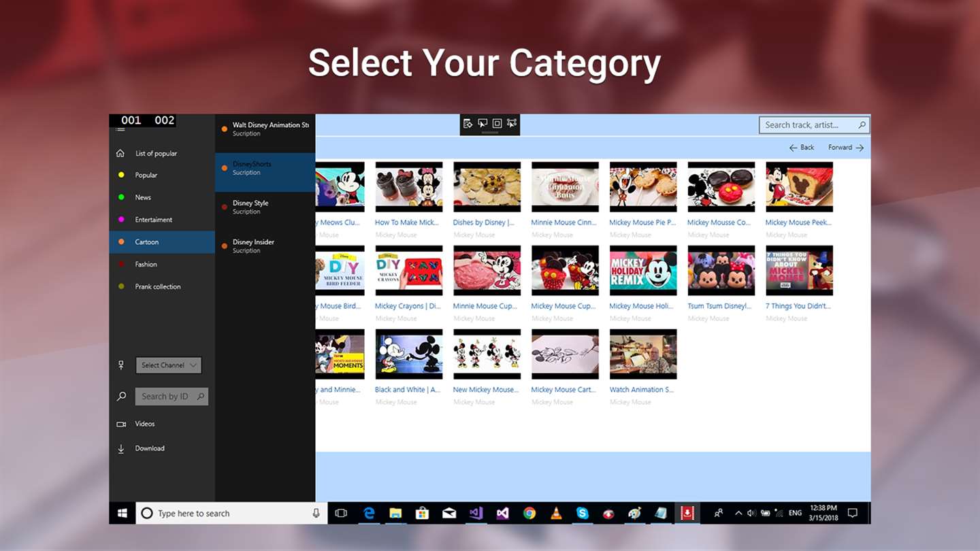The height and width of the screenshot is (551, 980).
Task: Open Mickey Mouse Pie P... video link
Action: (642, 222)
